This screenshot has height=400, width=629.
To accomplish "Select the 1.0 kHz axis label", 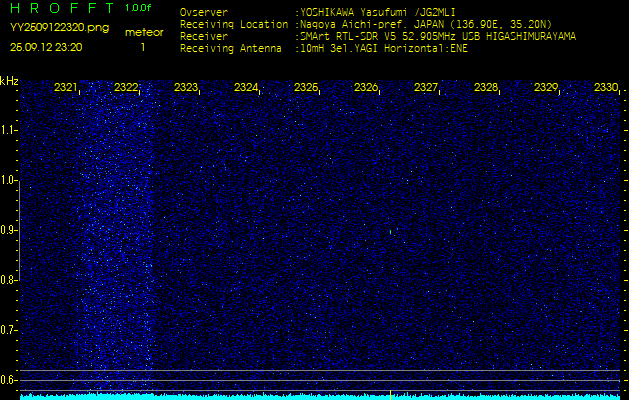I will coord(9,180).
